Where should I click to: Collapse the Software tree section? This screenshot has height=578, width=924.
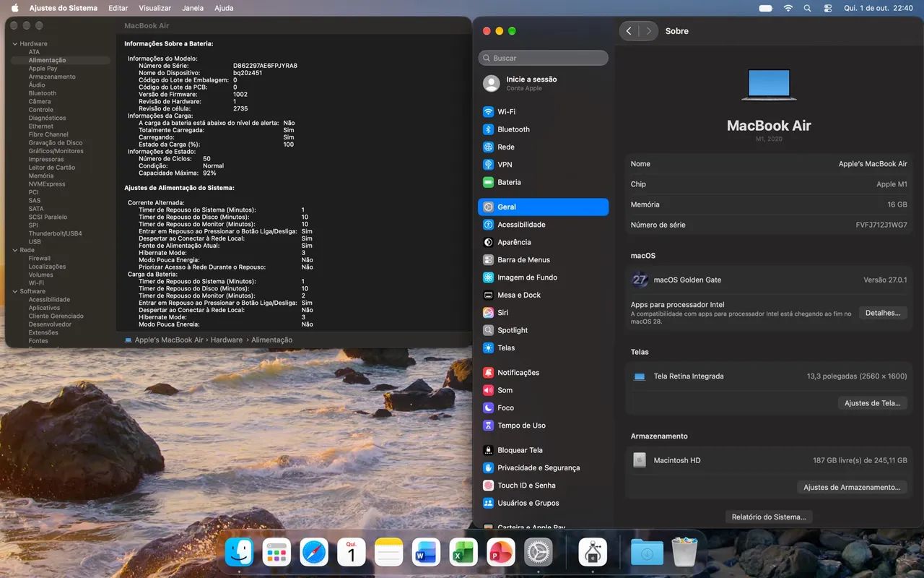click(x=14, y=291)
